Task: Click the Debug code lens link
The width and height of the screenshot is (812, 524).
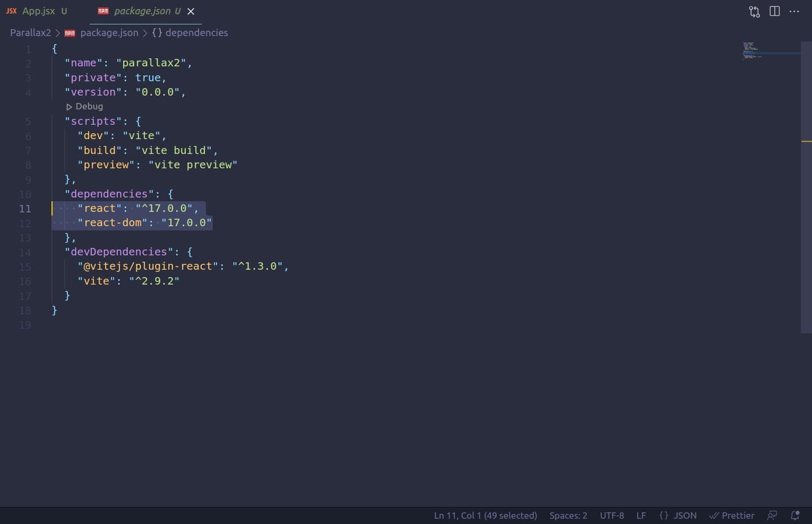Action: click(89, 106)
